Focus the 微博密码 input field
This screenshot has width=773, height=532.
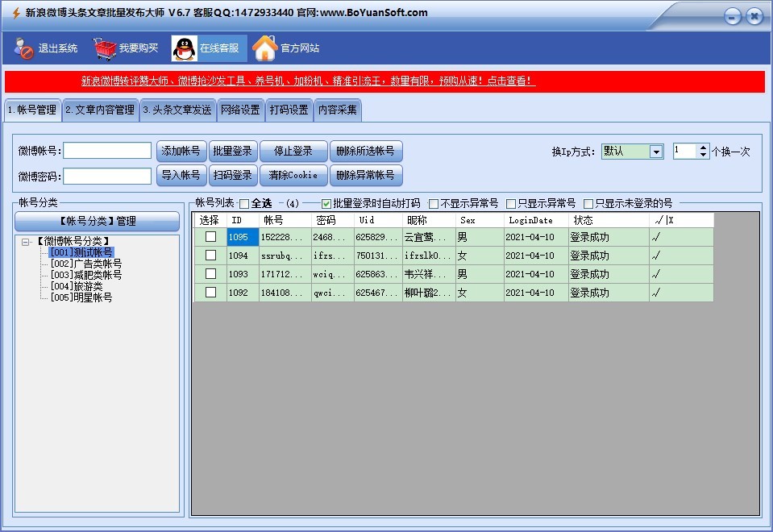coord(107,176)
